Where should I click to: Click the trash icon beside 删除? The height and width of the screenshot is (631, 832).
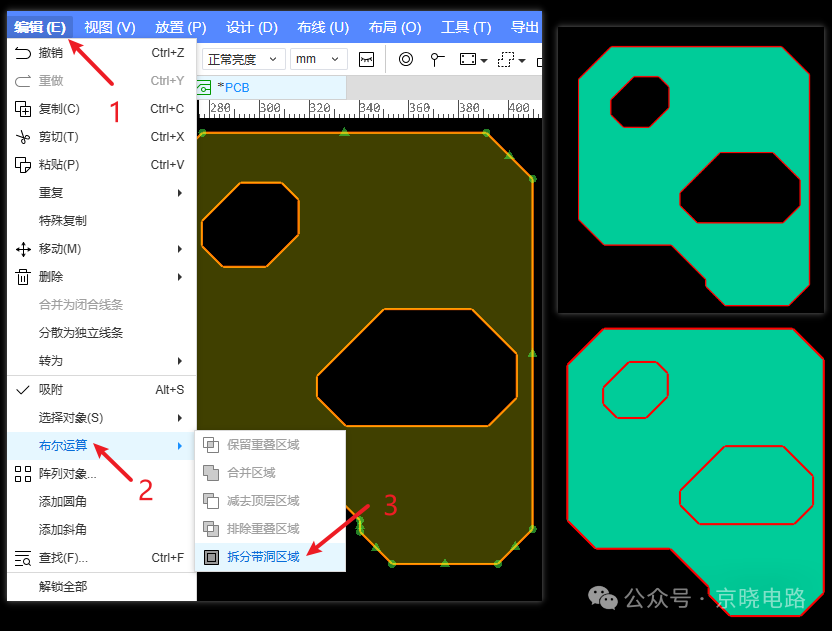pos(23,277)
